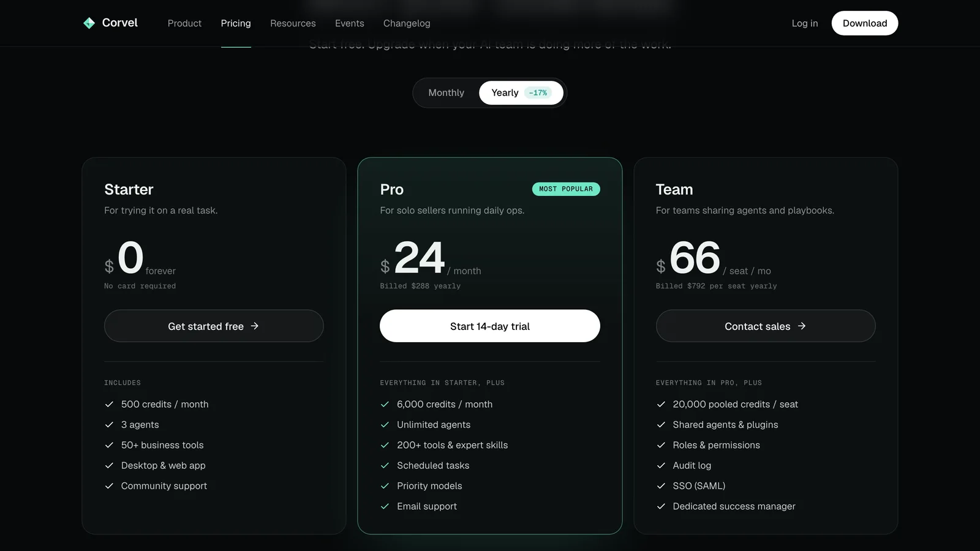Click the $66 / seat / mo price
The image size is (980, 551).
click(x=714, y=258)
